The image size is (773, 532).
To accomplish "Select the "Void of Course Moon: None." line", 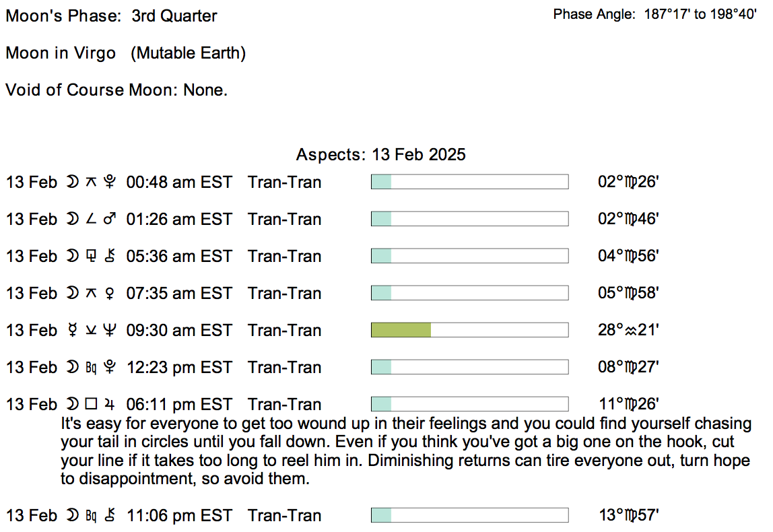I will click(116, 90).
